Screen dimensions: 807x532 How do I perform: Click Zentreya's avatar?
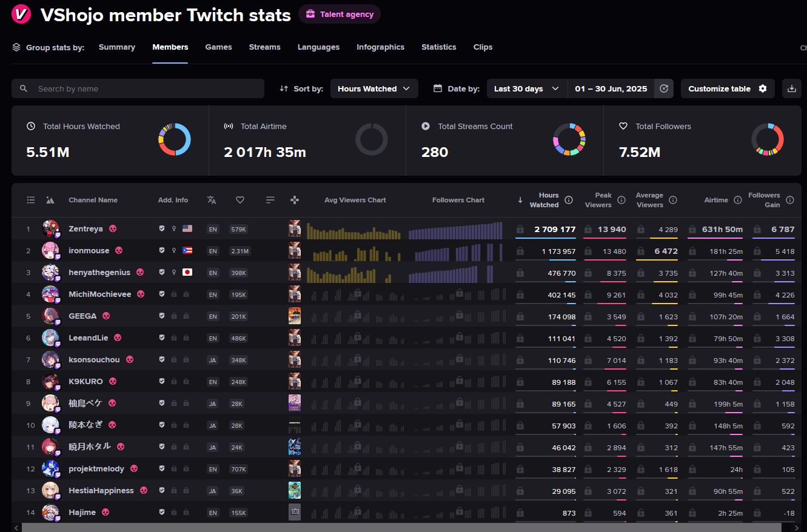[50, 229]
